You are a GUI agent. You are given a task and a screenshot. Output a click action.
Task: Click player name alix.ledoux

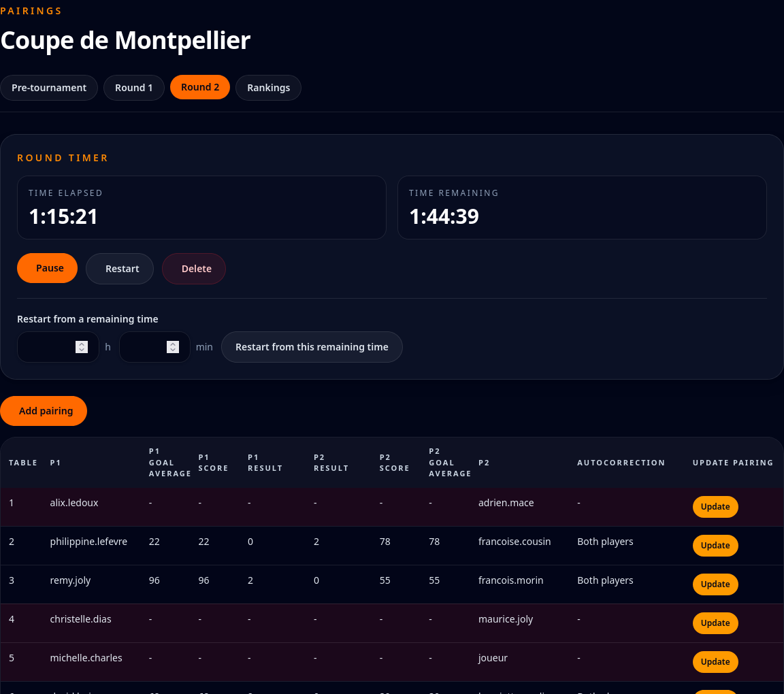74,503
